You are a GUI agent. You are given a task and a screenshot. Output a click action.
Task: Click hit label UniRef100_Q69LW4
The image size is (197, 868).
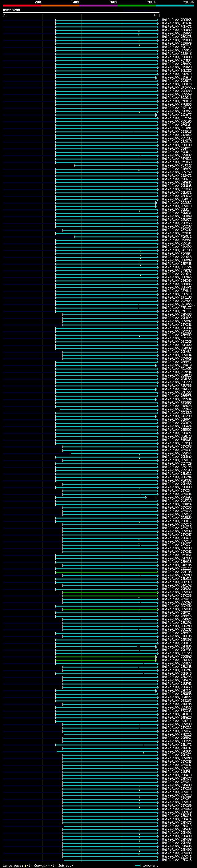[177, 125]
